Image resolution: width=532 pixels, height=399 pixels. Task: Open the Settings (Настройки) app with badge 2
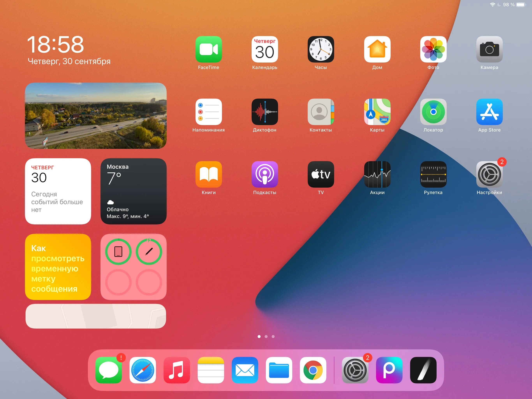pyautogui.click(x=489, y=174)
